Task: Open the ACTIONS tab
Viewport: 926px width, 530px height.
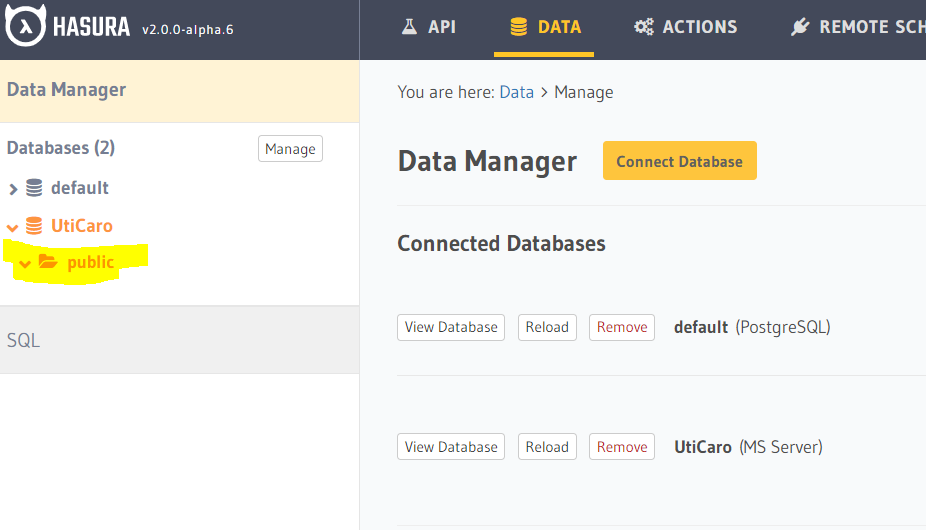Action: click(x=685, y=28)
